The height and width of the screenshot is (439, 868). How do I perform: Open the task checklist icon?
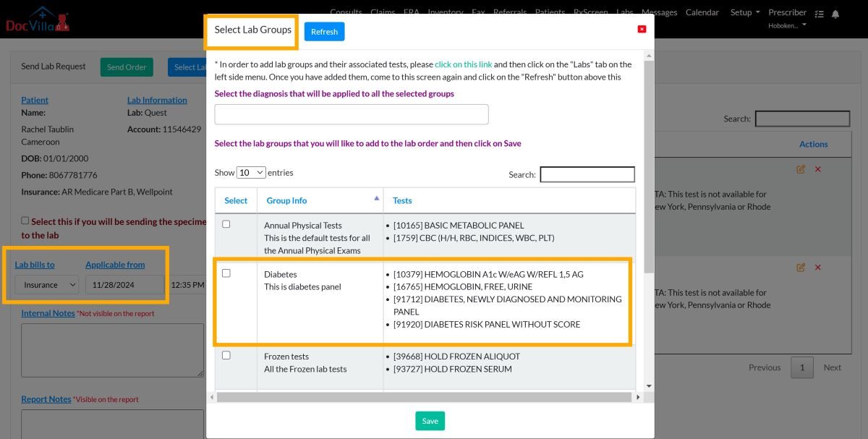(x=819, y=14)
